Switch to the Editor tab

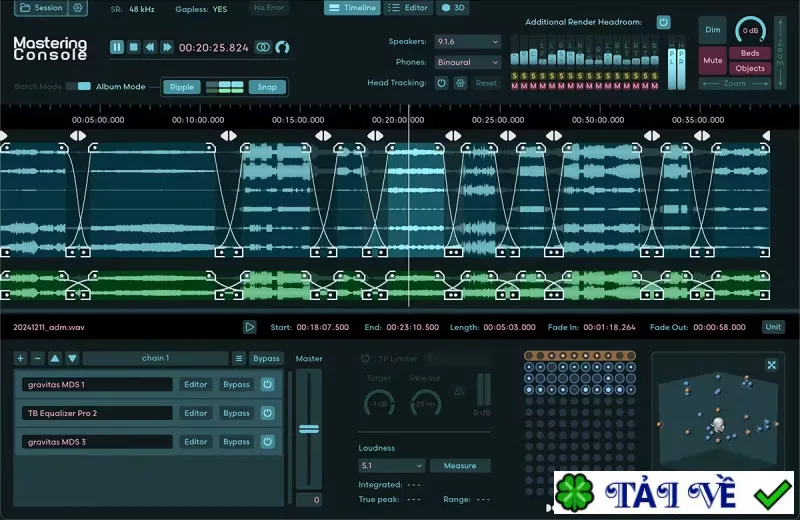[409, 8]
